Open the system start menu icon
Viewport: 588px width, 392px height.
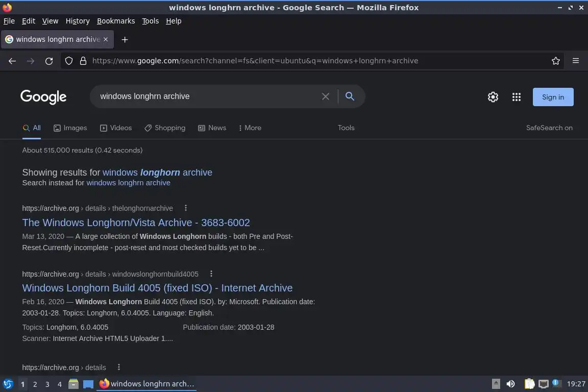pyautogui.click(x=8, y=384)
